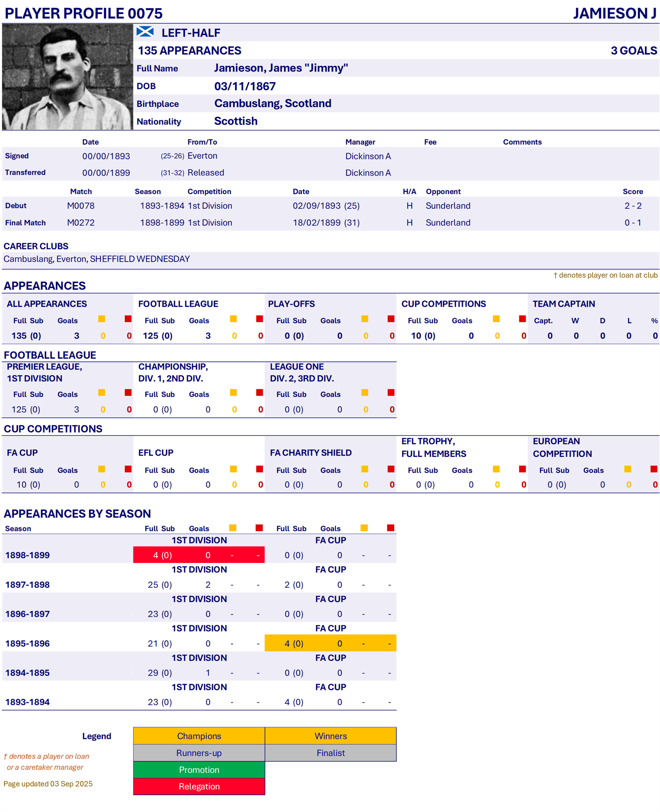Click the Appearances By Season heading
660x812 pixels.
[x=77, y=514]
